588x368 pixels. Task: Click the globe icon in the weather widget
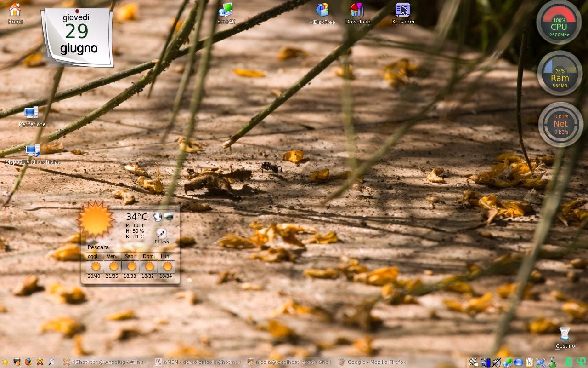(x=158, y=217)
